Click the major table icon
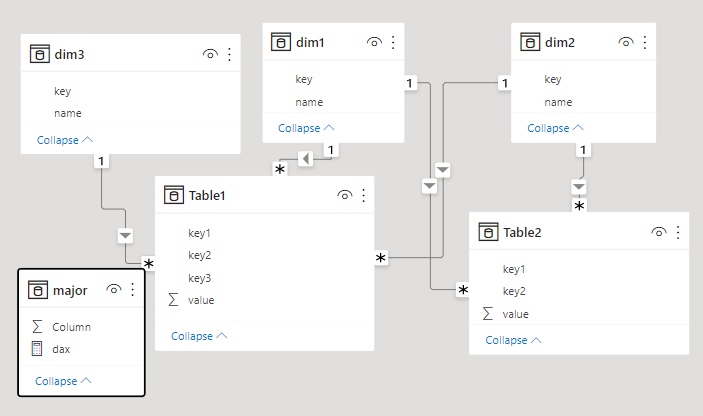Image resolution: width=703 pixels, height=416 pixels. (38, 290)
